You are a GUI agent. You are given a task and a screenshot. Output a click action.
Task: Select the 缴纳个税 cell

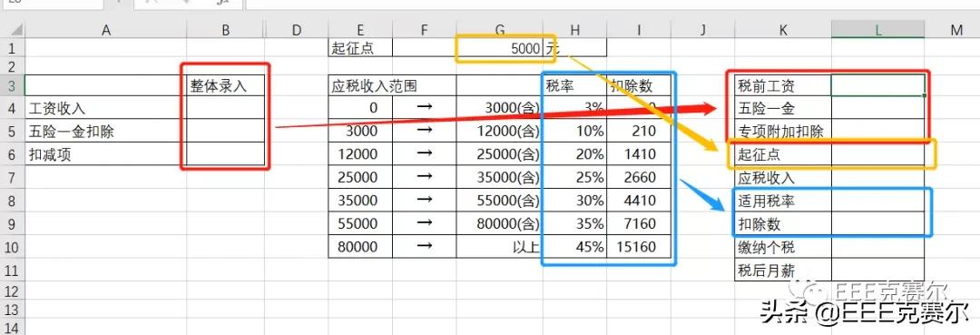click(783, 246)
